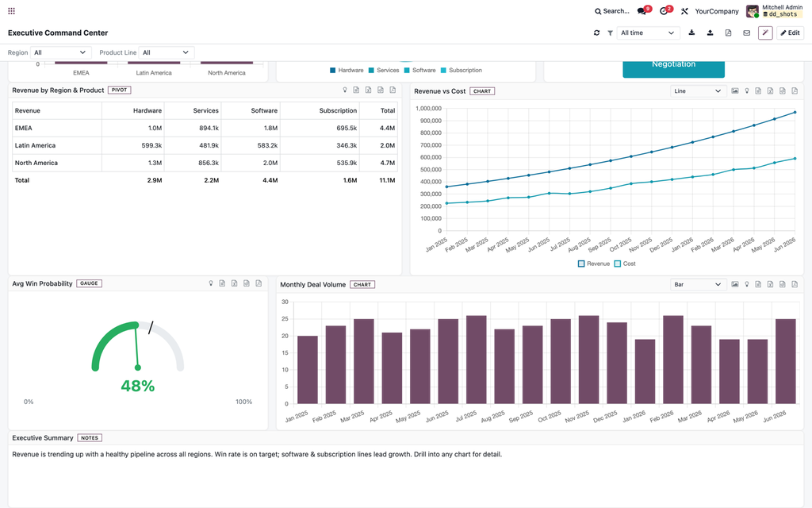Screen dimensions: 812x508
Task: Open the debug tools wrench icon
Action: click(x=684, y=11)
